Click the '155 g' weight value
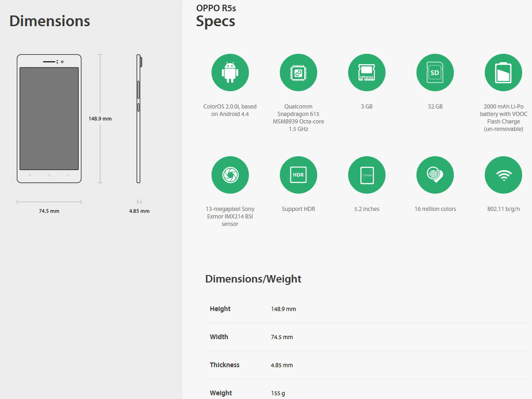This screenshot has height=399, width=532. coord(278,393)
